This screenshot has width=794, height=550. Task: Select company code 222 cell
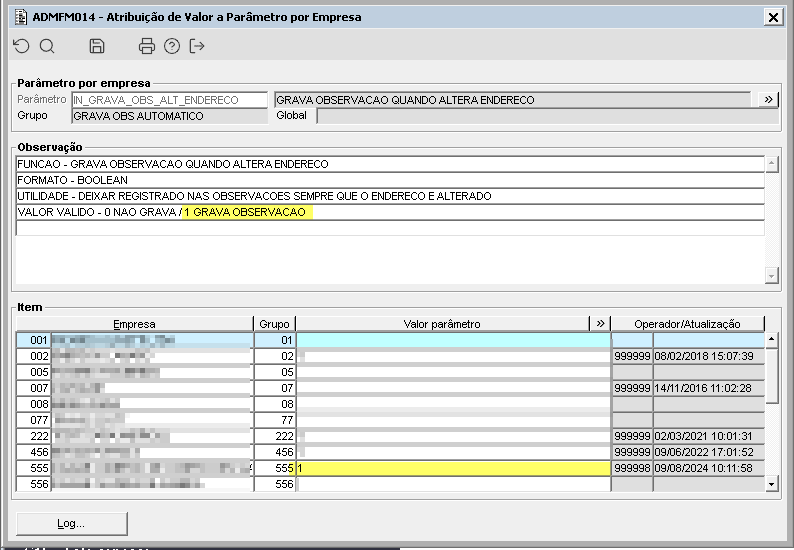point(33,436)
